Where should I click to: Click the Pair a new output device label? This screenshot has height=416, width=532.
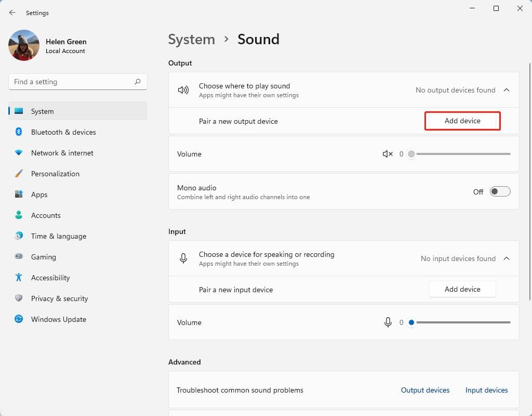(238, 121)
